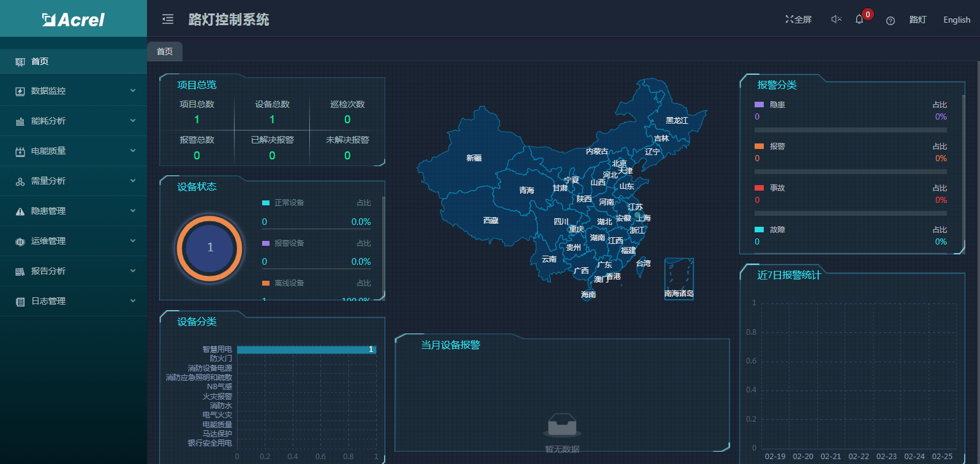980x464 pixels.
Task: Click the 首页 home icon in sidebar
Action: [20, 61]
